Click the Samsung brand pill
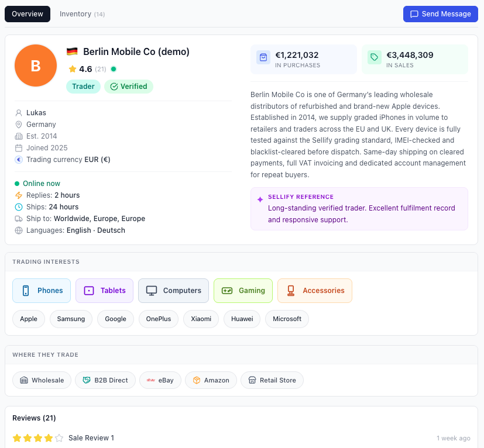This screenshot has width=484, height=448. click(71, 319)
